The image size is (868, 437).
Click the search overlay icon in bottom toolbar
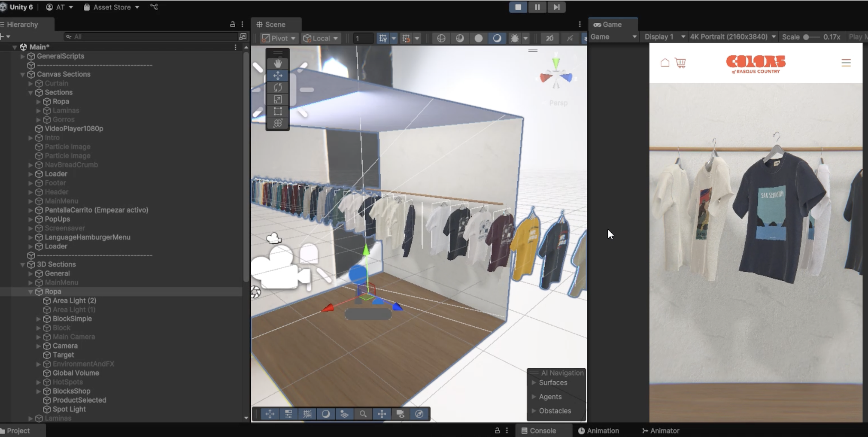tap(363, 414)
